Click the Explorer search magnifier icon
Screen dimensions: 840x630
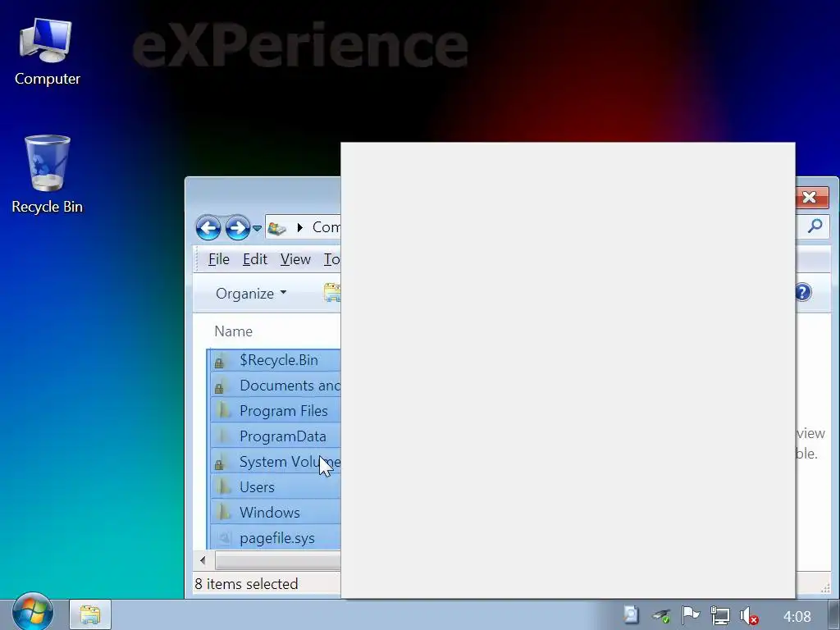[x=815, y=226]
